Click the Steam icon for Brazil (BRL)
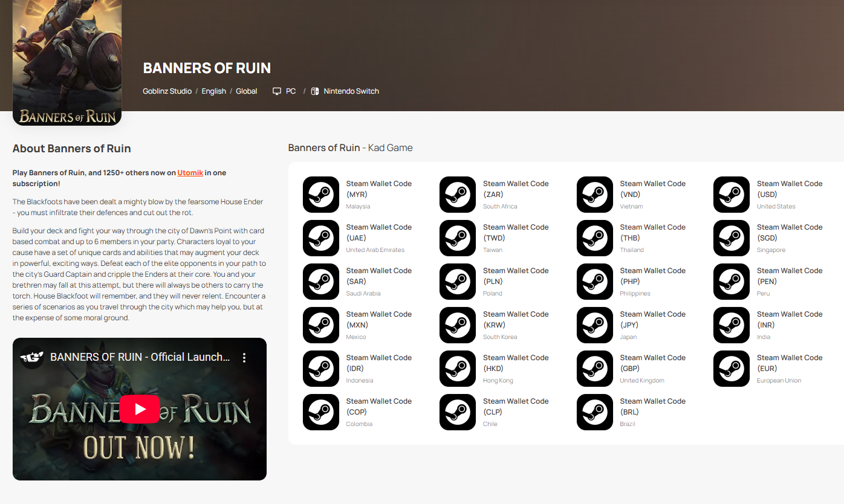This screenshot has height=504, width=844. coord(594,412)
